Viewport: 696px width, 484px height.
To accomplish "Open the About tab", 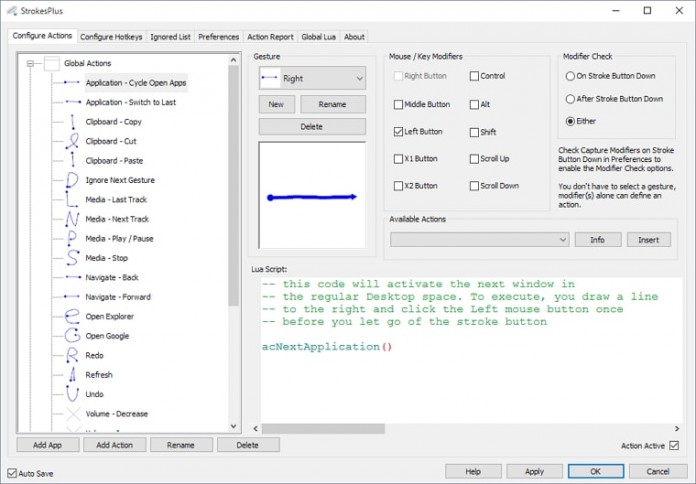I will click(354, 37).
